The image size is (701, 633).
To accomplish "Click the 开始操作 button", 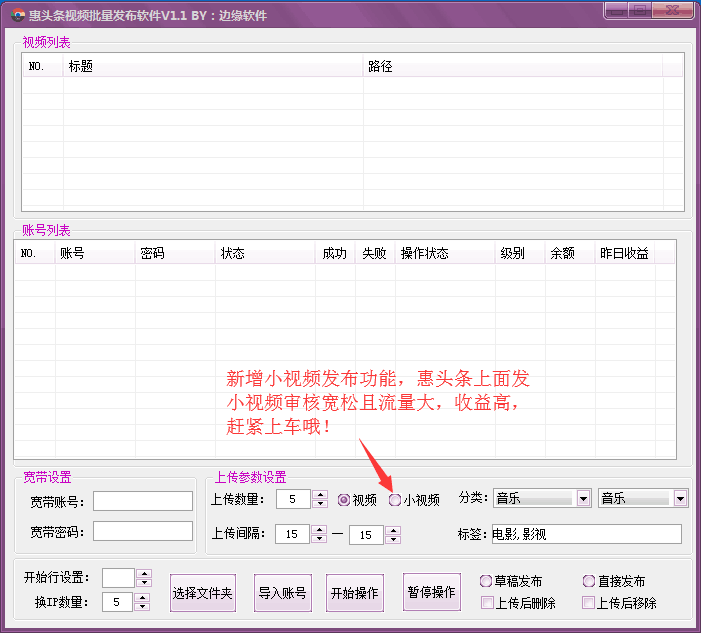I will click(355, 593).
